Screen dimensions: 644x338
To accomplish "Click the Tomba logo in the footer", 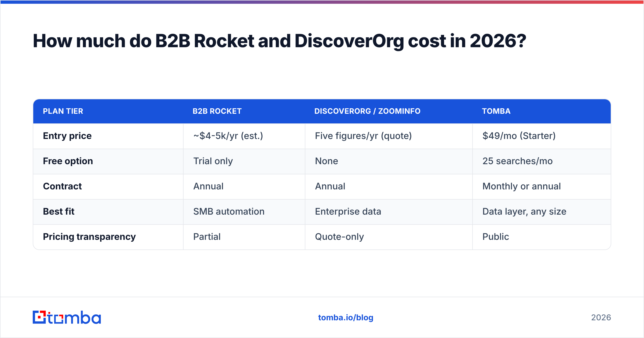I will click(x=67, y=317).
